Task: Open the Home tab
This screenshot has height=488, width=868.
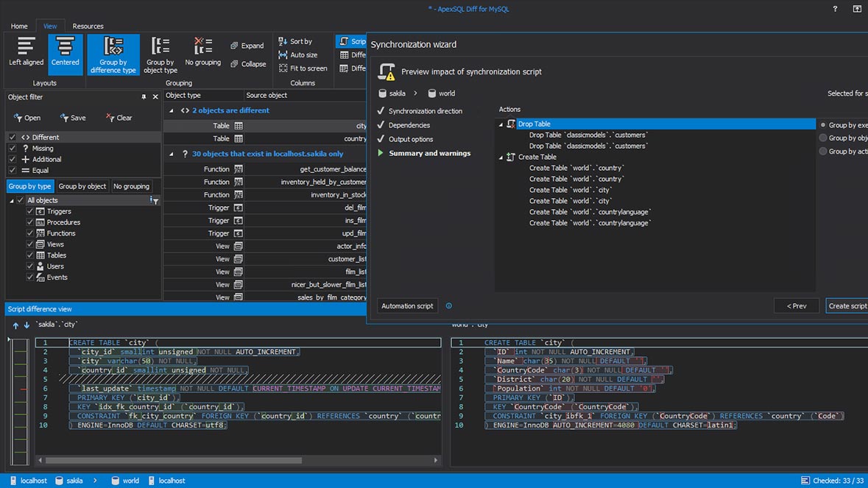Action: pos(18,25)
